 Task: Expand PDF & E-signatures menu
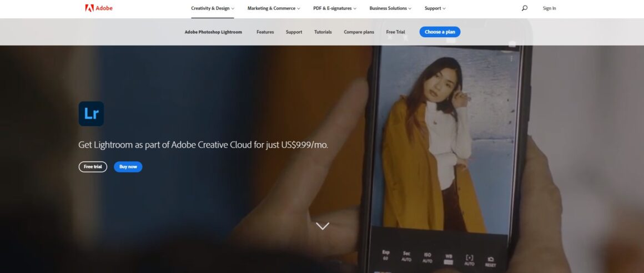click(335, 8)
